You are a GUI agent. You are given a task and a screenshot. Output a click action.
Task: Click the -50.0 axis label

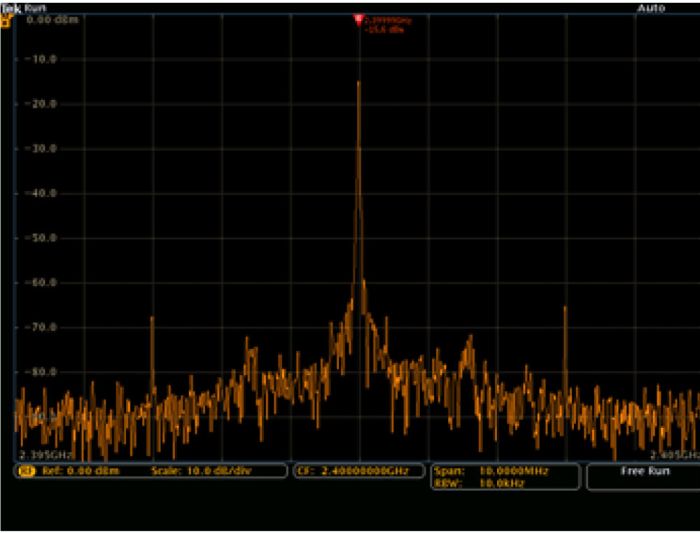point(41,238)
